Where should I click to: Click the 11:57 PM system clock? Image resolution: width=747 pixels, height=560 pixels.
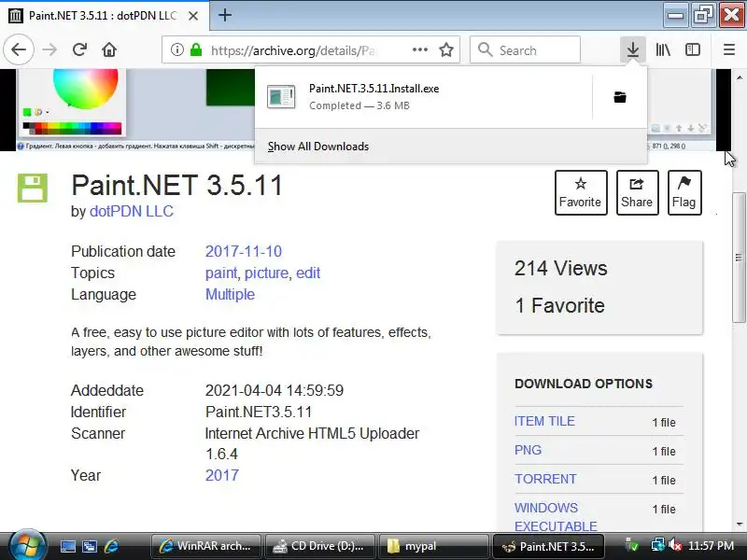[x=711, y=546]
